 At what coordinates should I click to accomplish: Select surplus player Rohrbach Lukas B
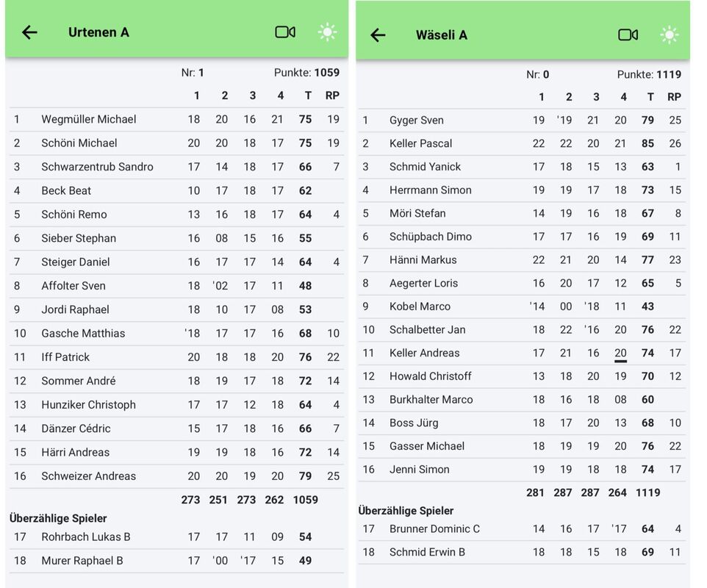click(x=86, y=537)
